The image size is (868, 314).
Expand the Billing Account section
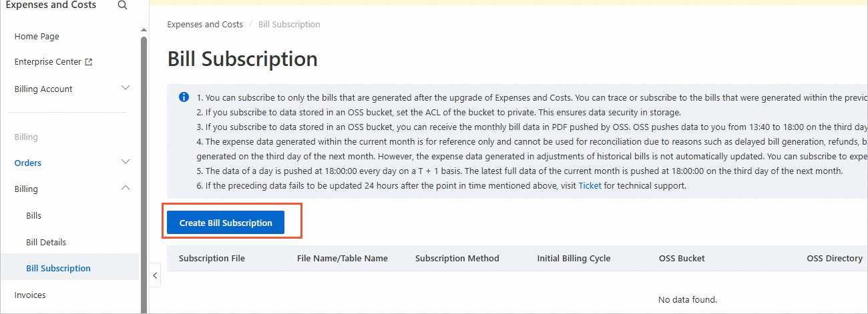(x=125, y=88)
